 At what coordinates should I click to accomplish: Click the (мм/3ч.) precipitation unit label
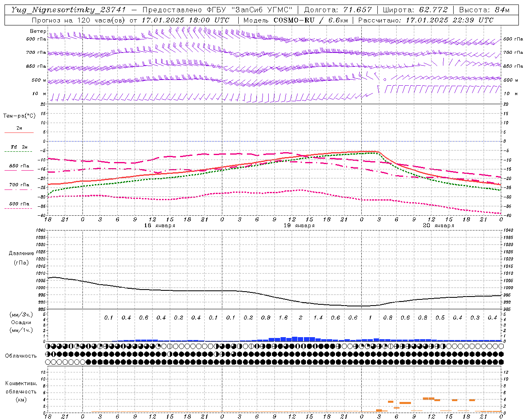[x=21, y=315]
